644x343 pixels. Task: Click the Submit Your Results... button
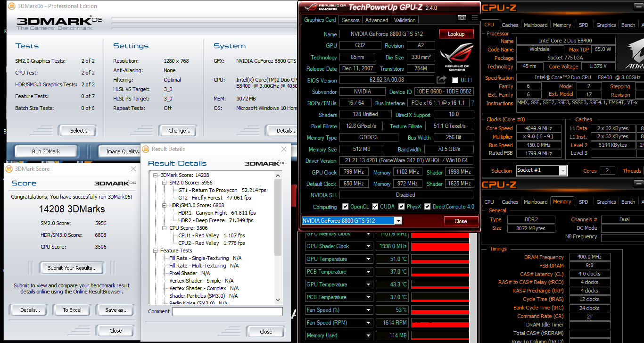click(x=72, y=268)
